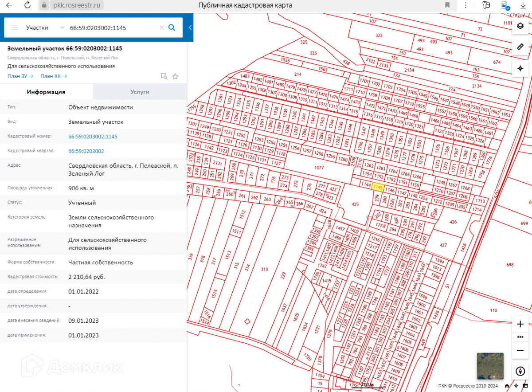Open the map layers button
The image size is (532, 392).
coord(520,26)
